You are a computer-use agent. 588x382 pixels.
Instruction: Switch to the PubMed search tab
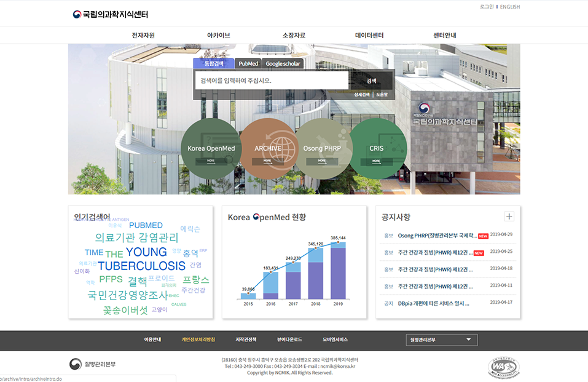point(248,64)
